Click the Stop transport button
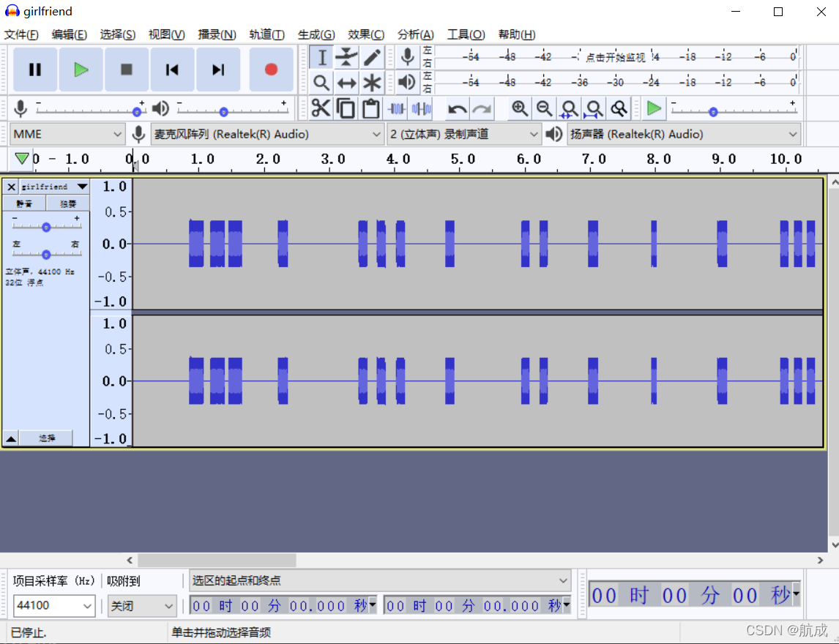The height and width of the screenshot is (644, 839). pyautogui.click(x=126, y=70)
